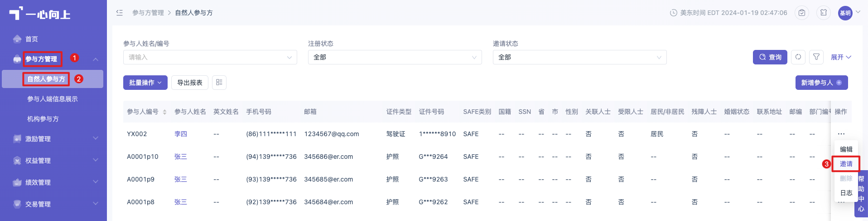The height and width of the screenshot is (221, 868).
Task: Choose 邀请 from the row action menu
Action: [846, 164]
